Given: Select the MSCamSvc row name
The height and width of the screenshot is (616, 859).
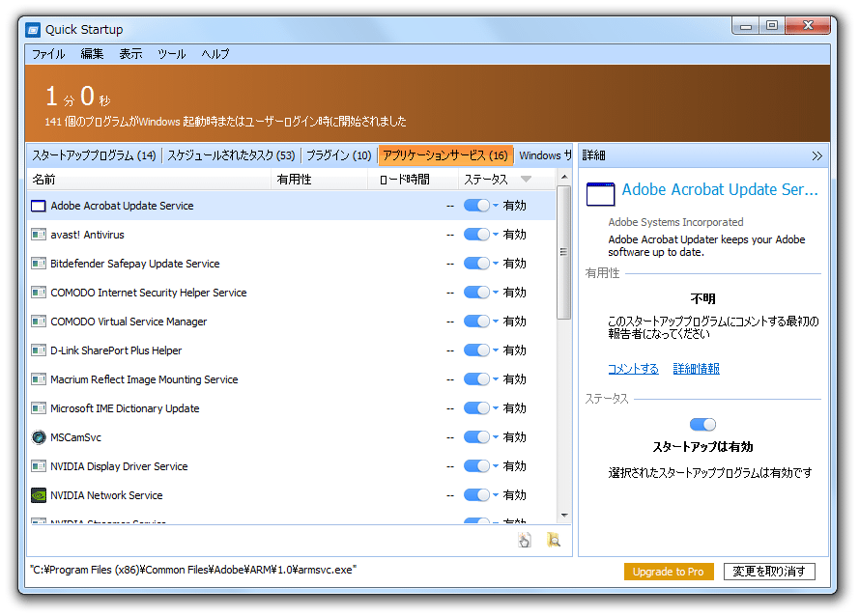Looking at the screenshot, I should [75, 437].
